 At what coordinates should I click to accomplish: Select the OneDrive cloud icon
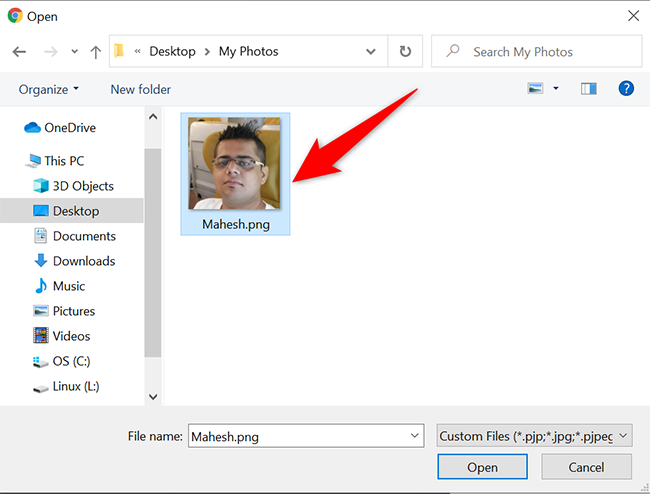(x=31, y=127)
